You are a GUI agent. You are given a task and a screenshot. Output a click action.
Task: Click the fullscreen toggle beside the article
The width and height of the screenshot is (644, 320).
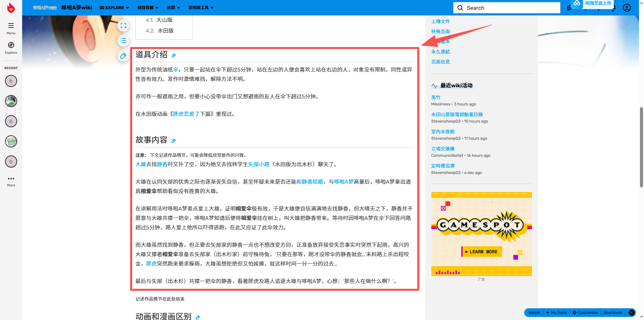[123, 26]
